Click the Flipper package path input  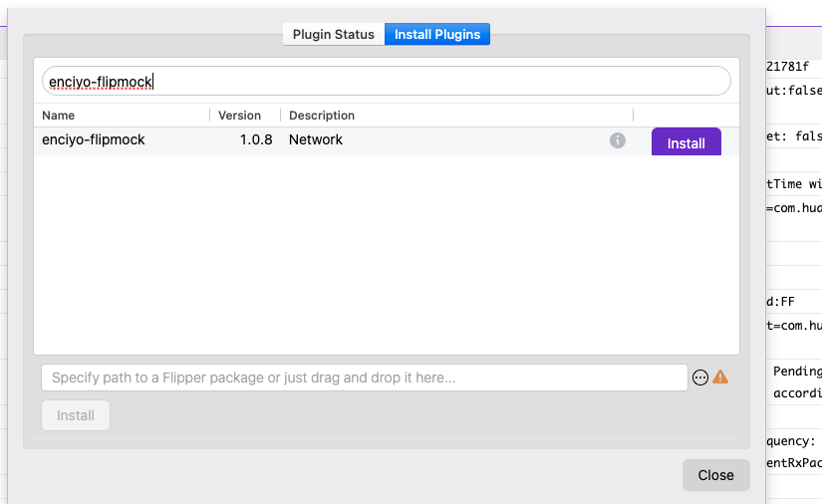[x=365, y=378]
